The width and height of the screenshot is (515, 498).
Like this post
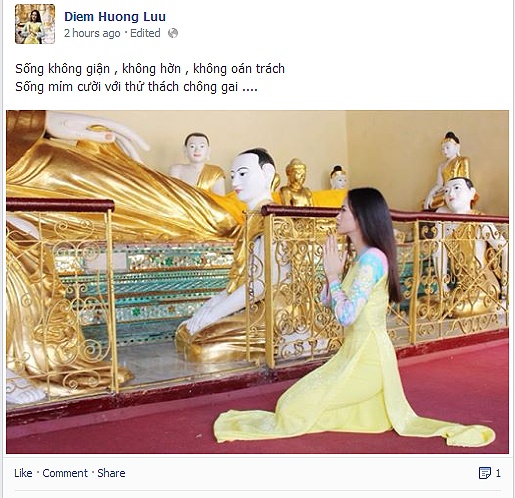[23, 473]
